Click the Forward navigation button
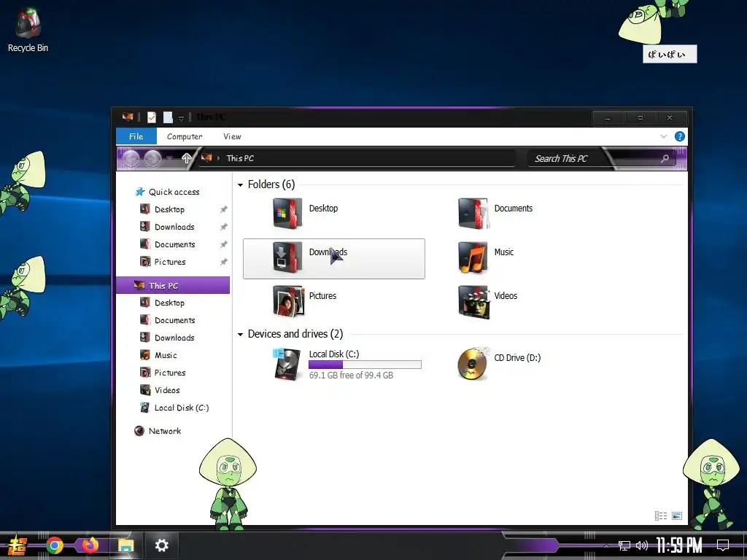The height and width of the screenshot is (560, 747). tap(152, 158)
